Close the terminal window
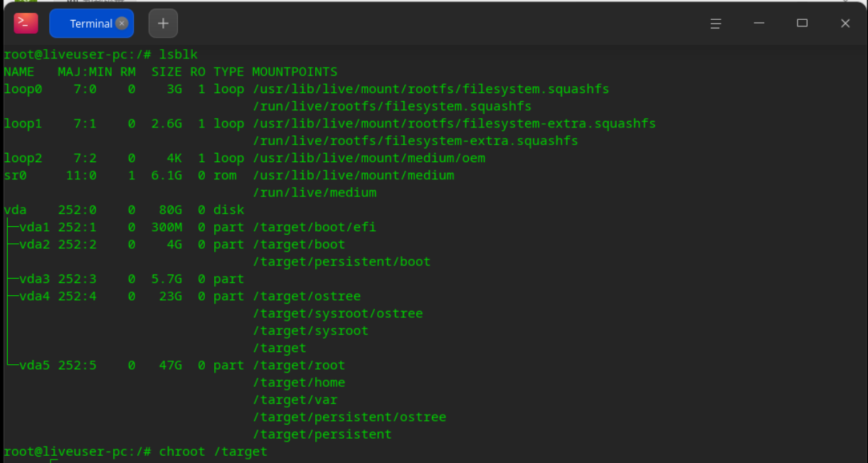This screenshot has width=868, height=463. coord(845,23)
